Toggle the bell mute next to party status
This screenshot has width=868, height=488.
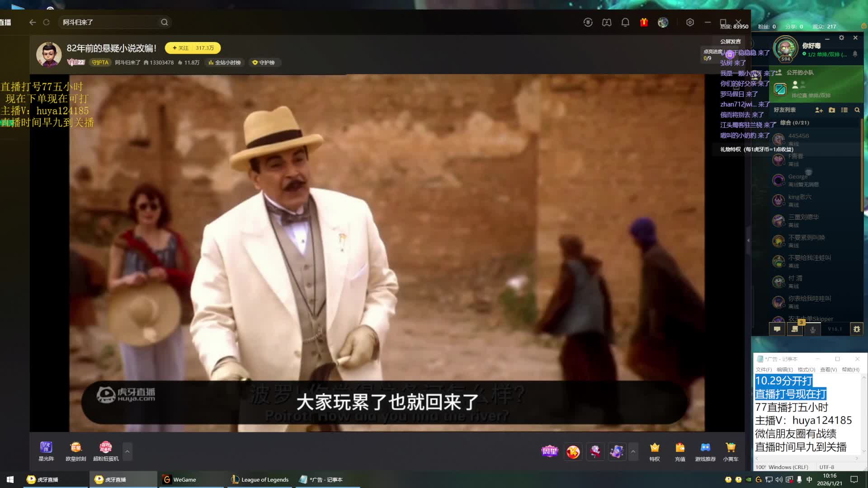[x=855, y=54]
